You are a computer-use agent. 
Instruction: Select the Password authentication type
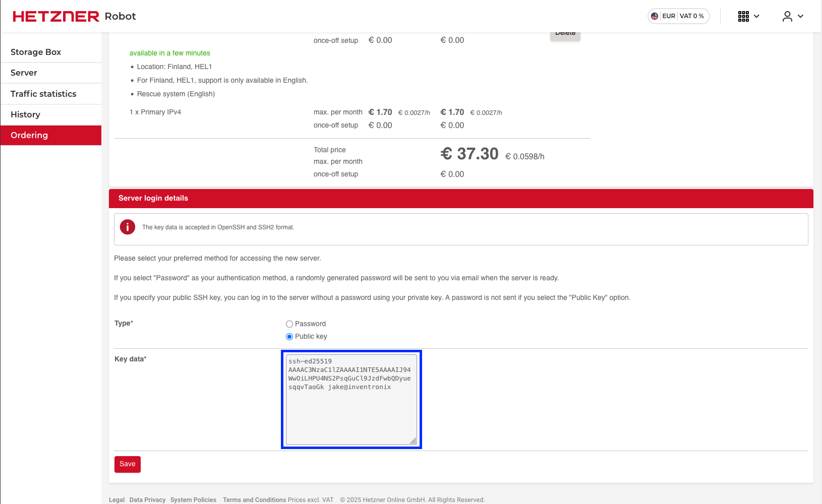tap(289, 324)
